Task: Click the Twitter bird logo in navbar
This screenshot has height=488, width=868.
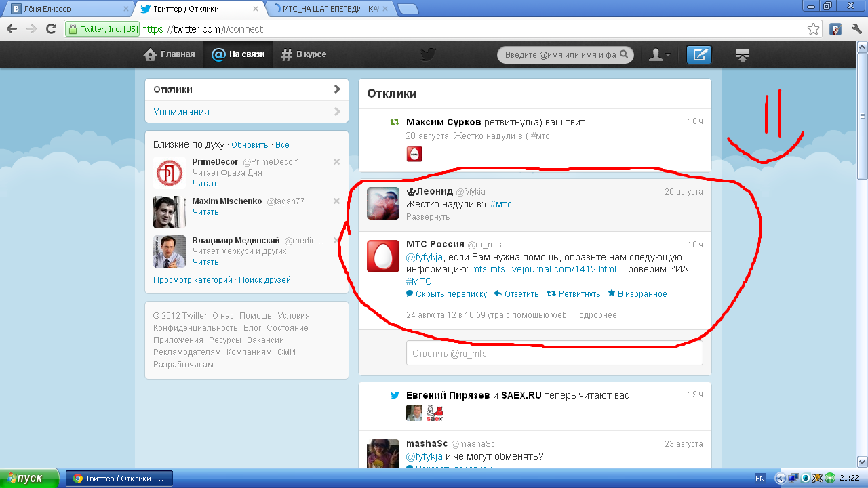Action: [427, 55]
